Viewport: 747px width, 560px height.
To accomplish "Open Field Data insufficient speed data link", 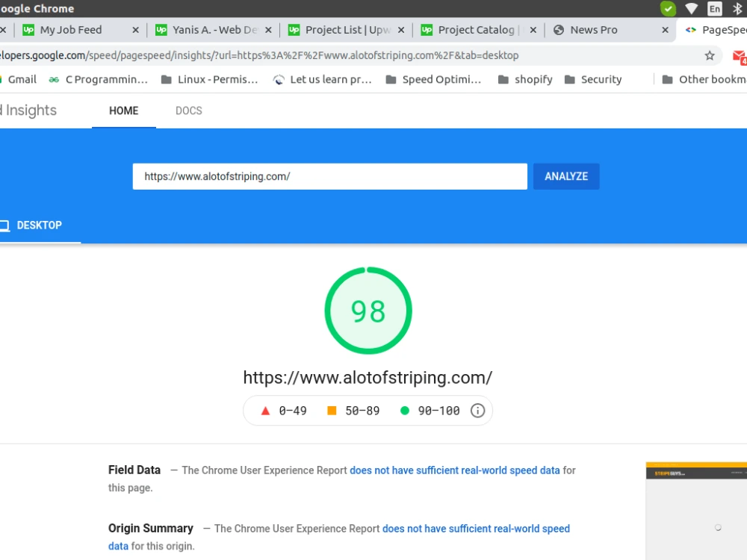I will (454, 470).
